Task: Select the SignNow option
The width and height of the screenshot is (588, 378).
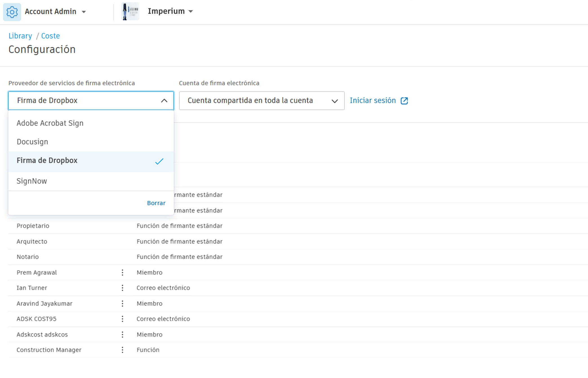Action: (32, 181)
